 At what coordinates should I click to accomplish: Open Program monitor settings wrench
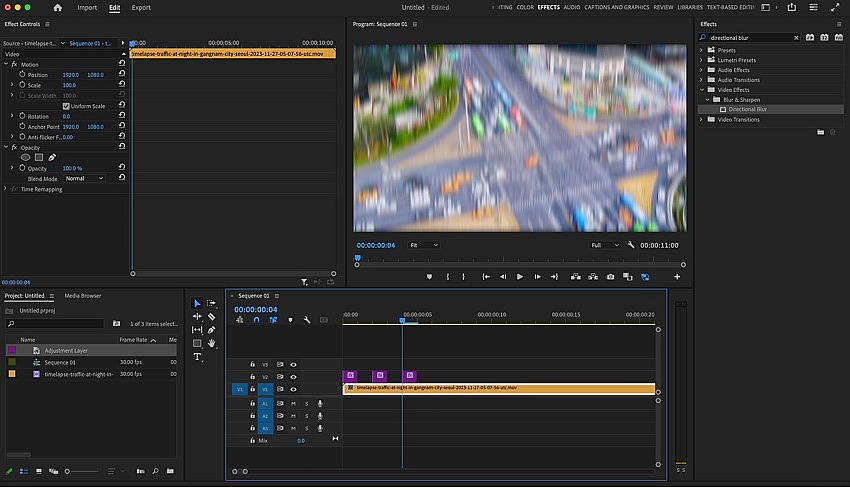click(x=630, y=245)
